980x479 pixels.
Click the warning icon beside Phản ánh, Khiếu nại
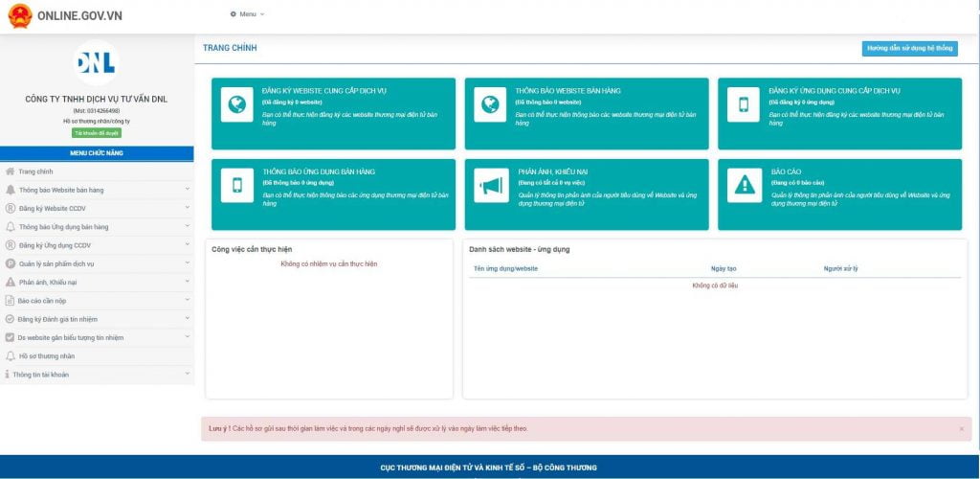[x=10, y=282]
